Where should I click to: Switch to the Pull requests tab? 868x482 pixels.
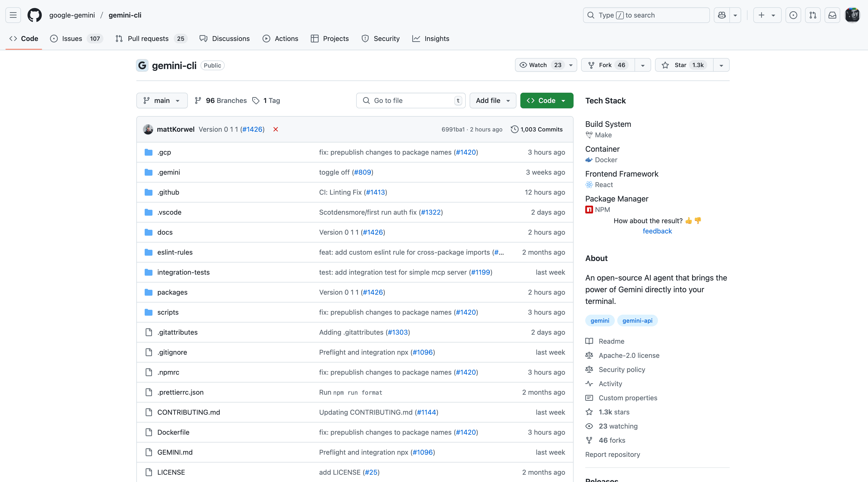[x=151, y=38]
